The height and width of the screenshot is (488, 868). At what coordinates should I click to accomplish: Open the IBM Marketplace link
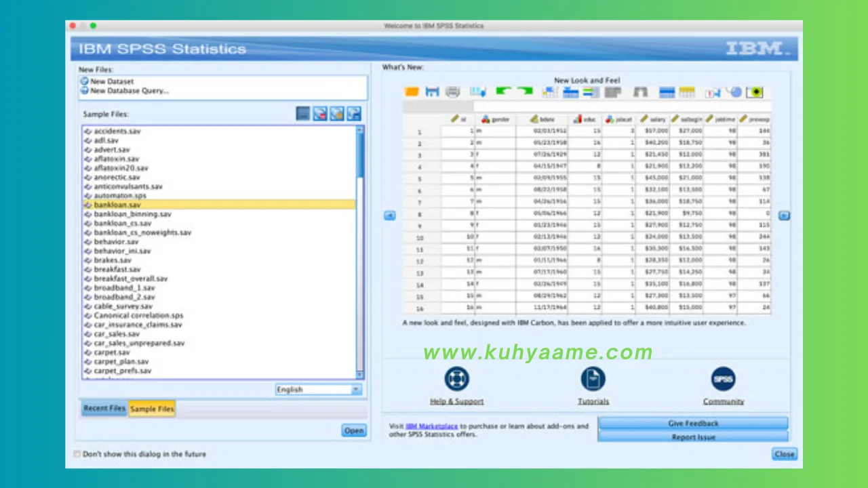tap(432, 426)
